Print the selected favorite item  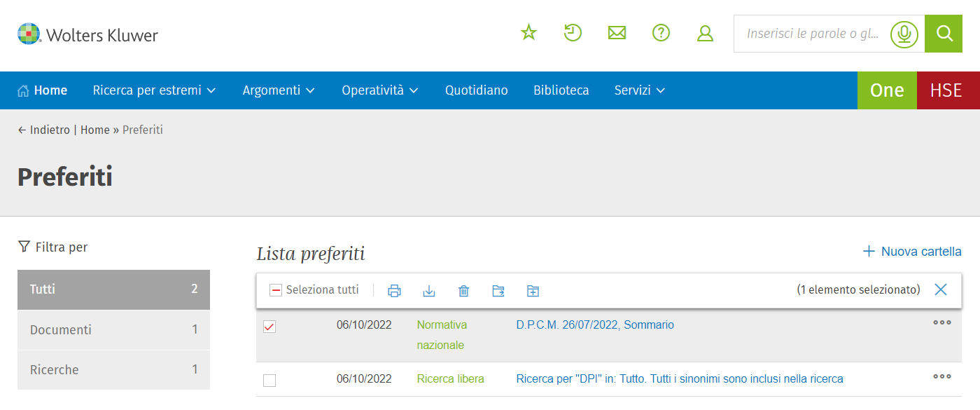pos(395,291)
